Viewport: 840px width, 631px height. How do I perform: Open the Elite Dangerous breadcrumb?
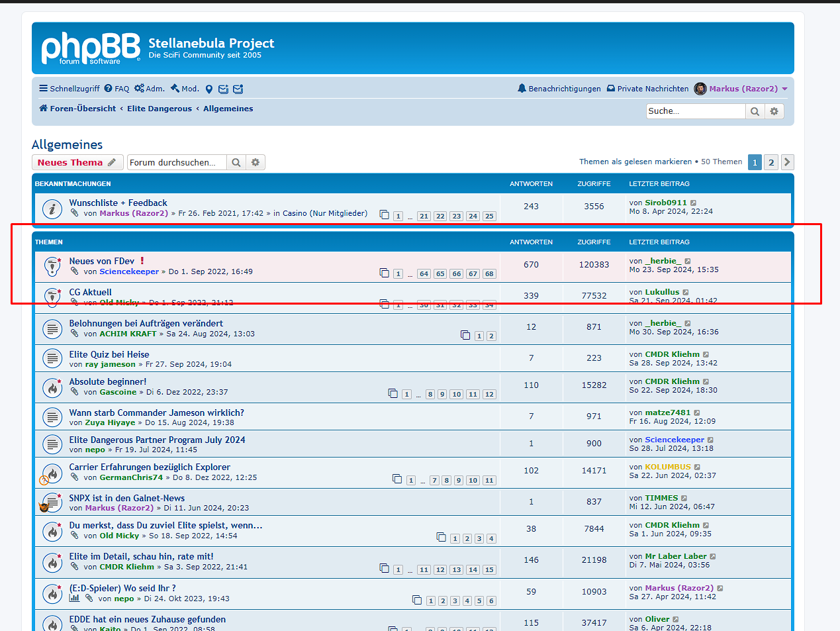[x=160, y=109]
